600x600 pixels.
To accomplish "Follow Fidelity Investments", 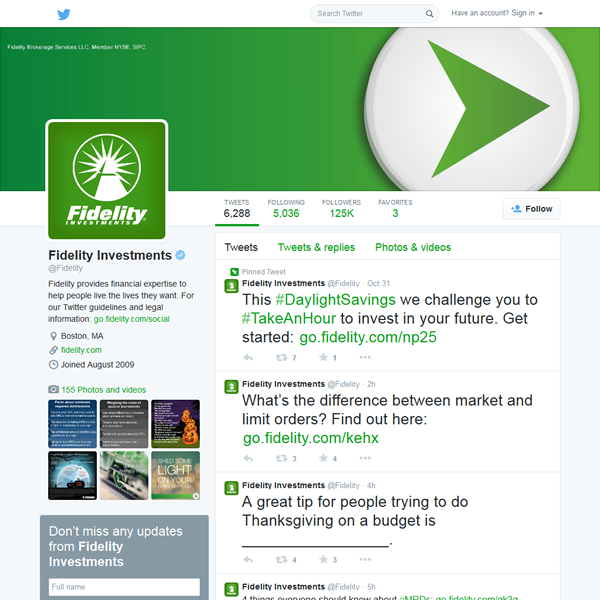I will pyautogui.click(x=532, y=209).
